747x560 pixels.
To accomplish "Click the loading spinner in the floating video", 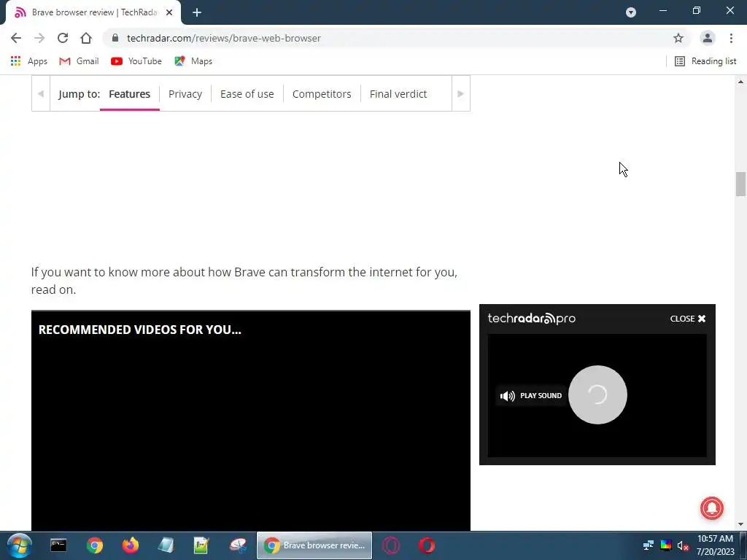I will point(597,394).
